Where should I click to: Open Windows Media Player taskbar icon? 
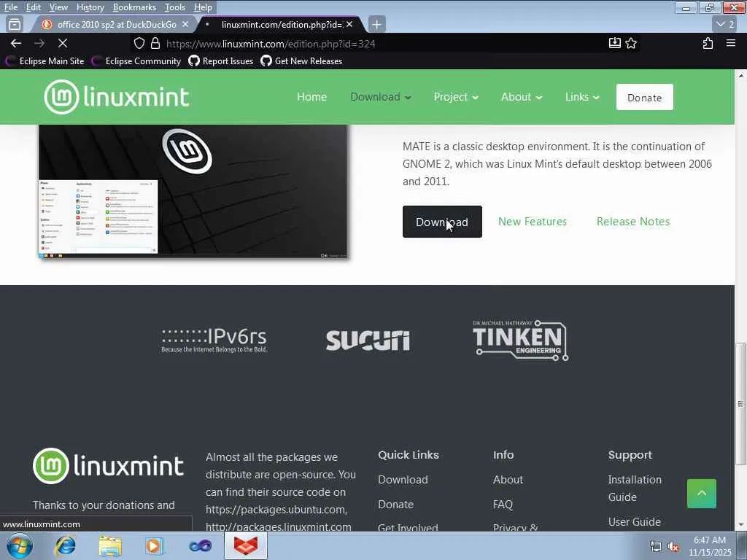tap(154, 545)
